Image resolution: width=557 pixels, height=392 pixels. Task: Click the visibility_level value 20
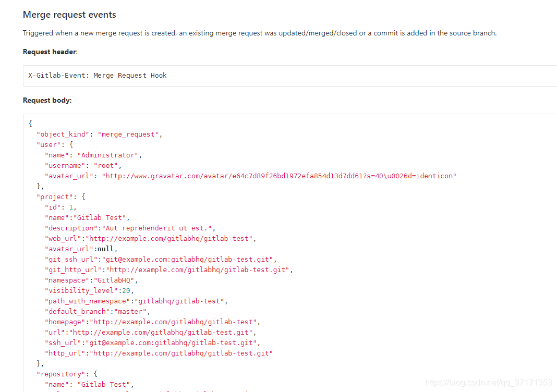click(x=127, y=290)
